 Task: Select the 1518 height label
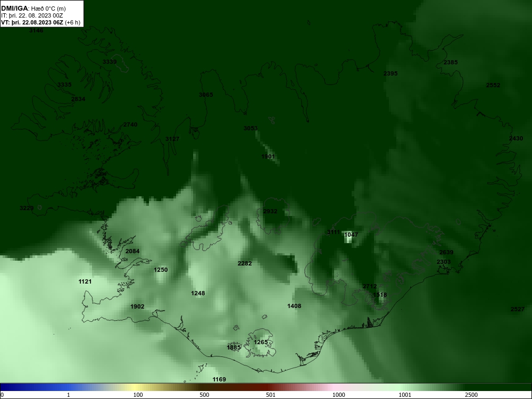coord(380,295)
